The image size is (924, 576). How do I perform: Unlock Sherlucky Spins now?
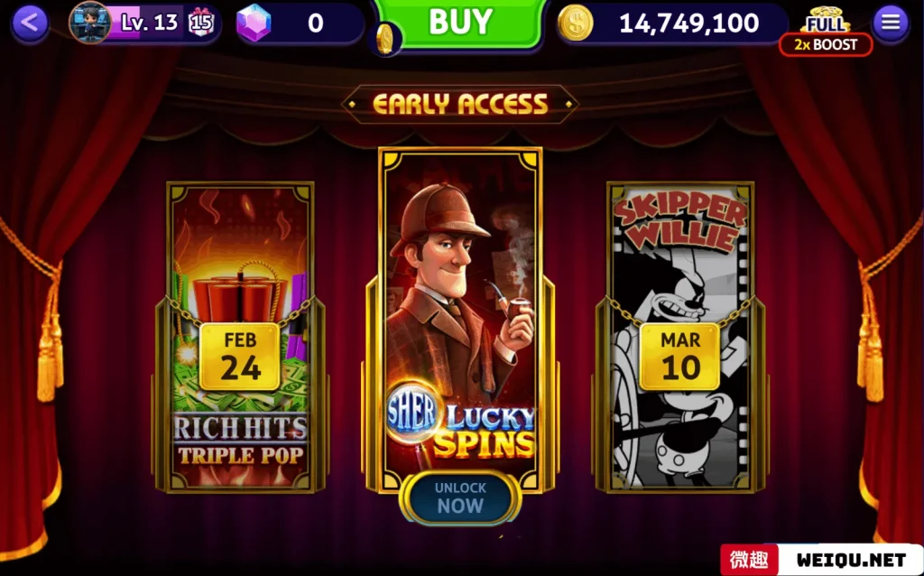click(460, 497)
